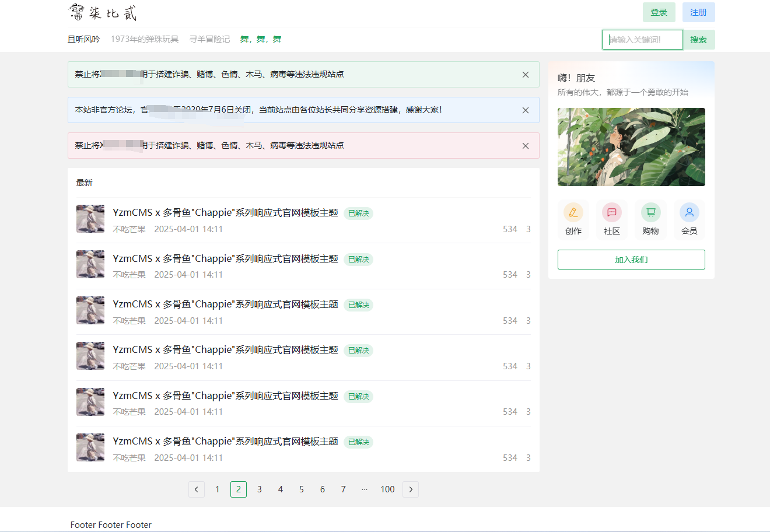Go to previous page with left chevron
770x532 pixels.
197,489
